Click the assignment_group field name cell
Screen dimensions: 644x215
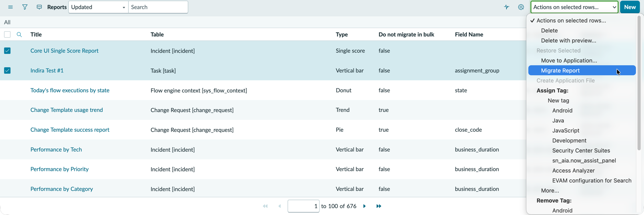pos(477,71)
